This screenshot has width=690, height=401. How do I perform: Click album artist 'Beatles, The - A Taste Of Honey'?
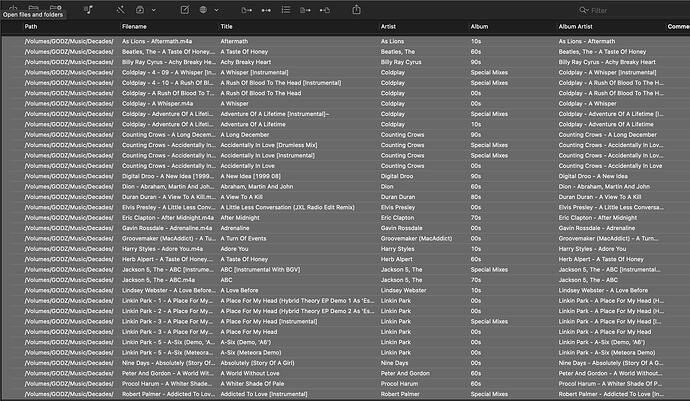(602, 52)
